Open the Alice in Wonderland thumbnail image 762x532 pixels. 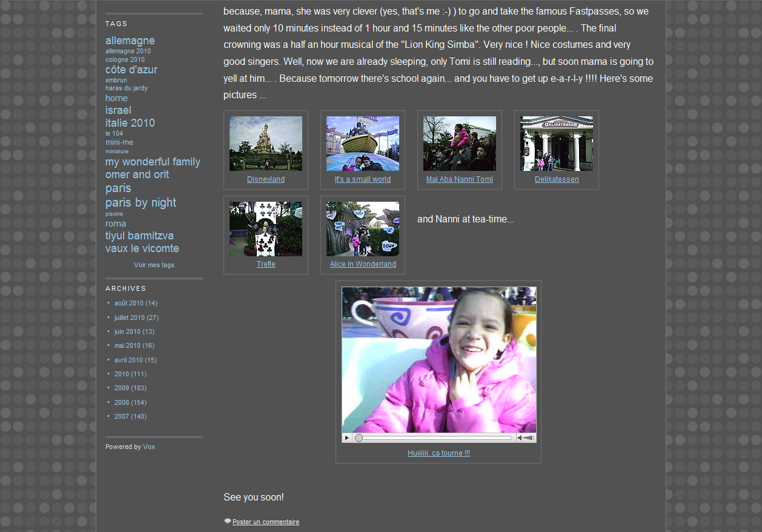[362, 229]
